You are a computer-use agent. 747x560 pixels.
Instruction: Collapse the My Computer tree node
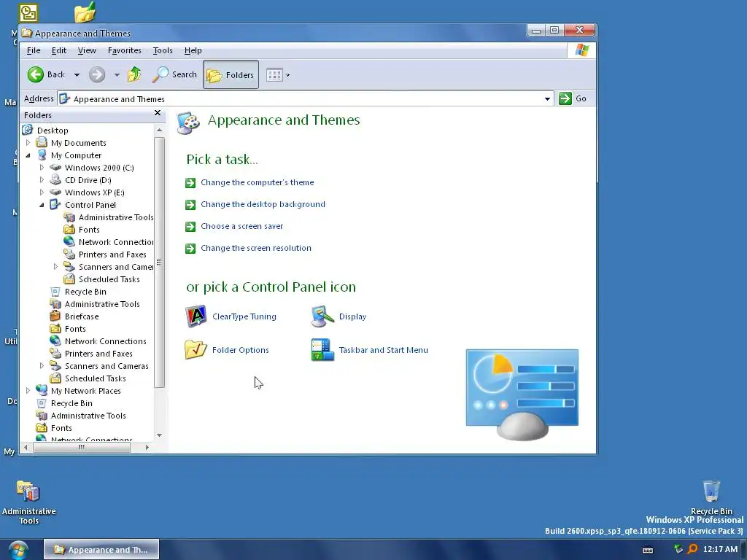click(x=28, y=155)
